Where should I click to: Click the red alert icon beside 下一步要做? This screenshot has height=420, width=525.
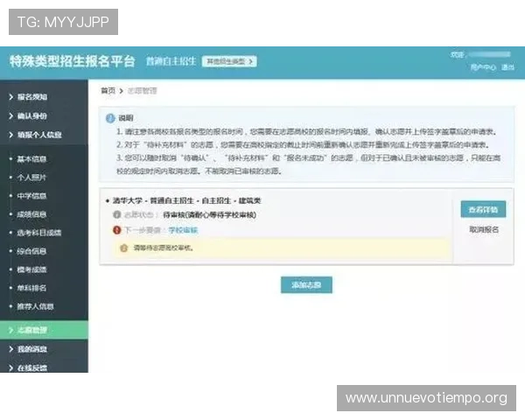117,230
